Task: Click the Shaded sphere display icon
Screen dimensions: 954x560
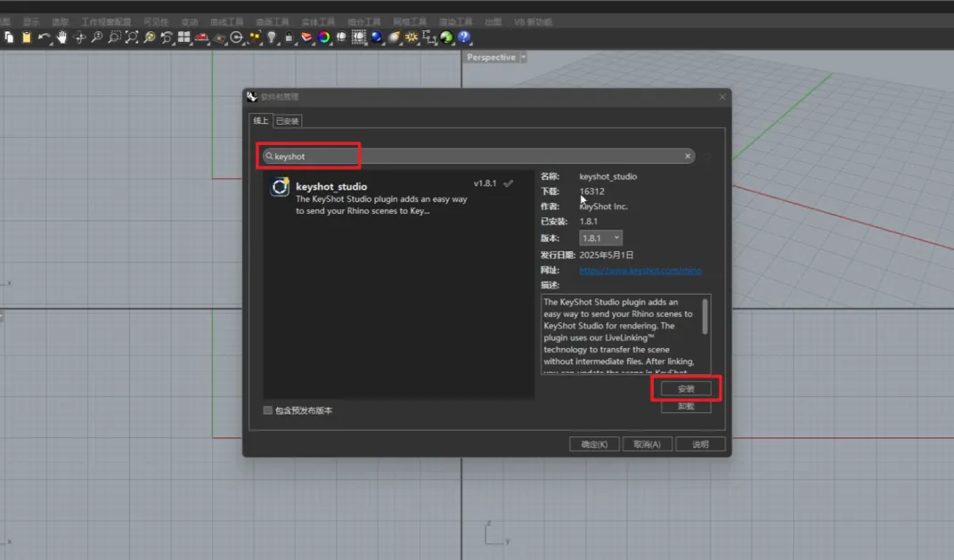Action: (x=341, y=37)
